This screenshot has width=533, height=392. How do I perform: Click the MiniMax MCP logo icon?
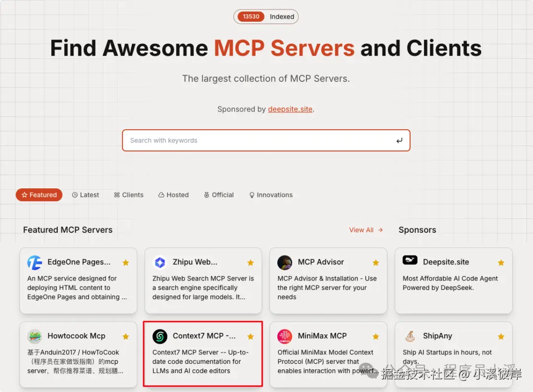point(285,336)
